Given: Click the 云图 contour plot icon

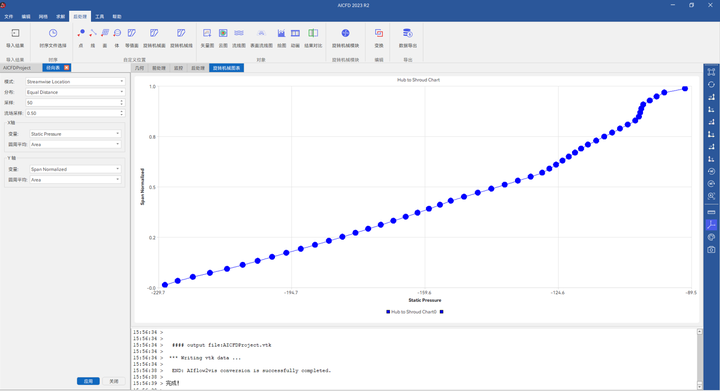Looking at the screenshot, I should tap(223, 33).
